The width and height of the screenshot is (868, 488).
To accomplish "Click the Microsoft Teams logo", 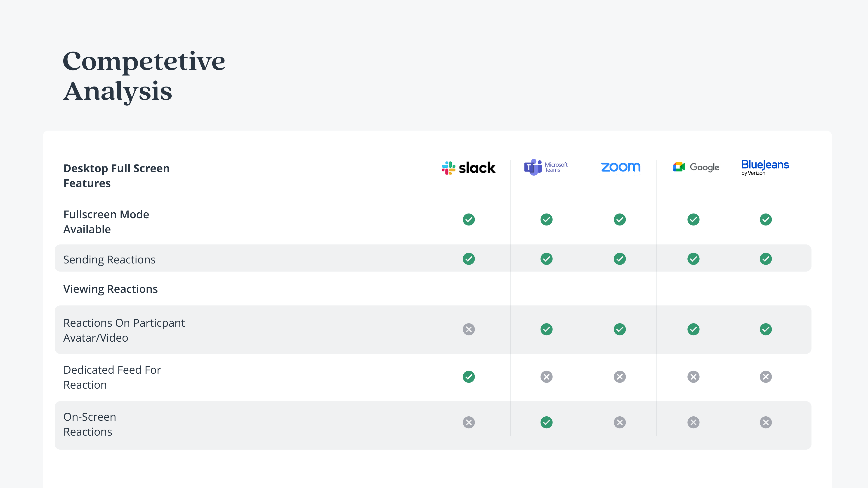I will tap(546, 167).
